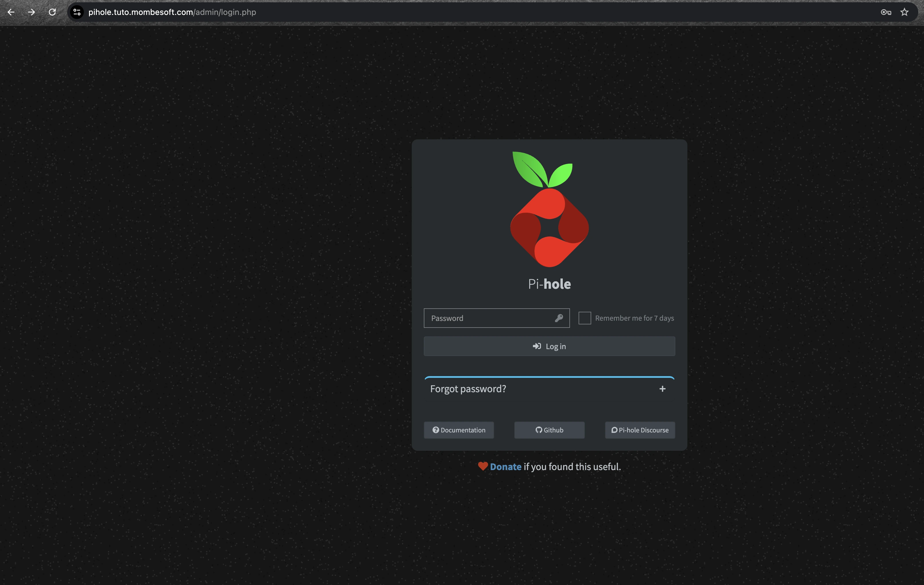This screenshot has width=924, height=585.
Task: Click the red heart icon beside Donate
Action: (483, 466)
